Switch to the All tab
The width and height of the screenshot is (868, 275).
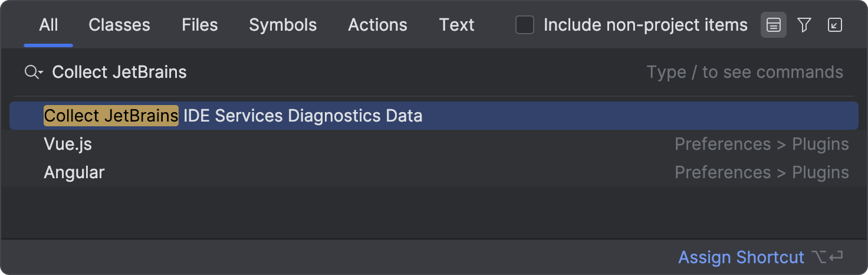click(48, 25)
